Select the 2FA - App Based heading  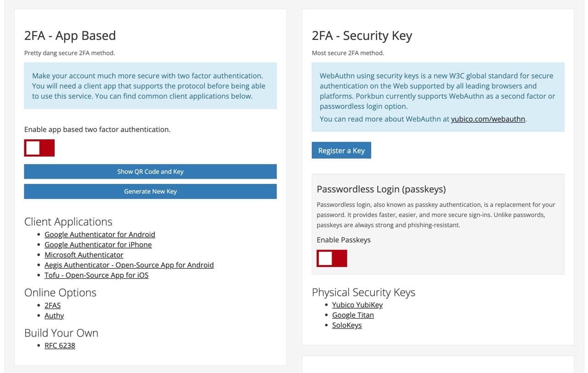pyautogui.click(x=70, y=36)
